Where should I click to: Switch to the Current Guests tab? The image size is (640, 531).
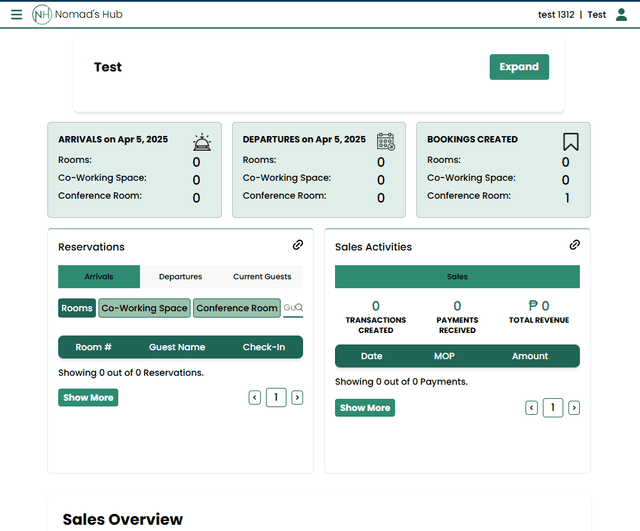coord(262,277)
